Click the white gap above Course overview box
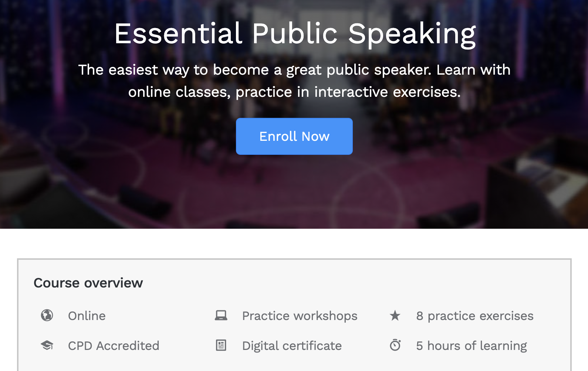This screenshot has width=588, height=371. [294, 244]
